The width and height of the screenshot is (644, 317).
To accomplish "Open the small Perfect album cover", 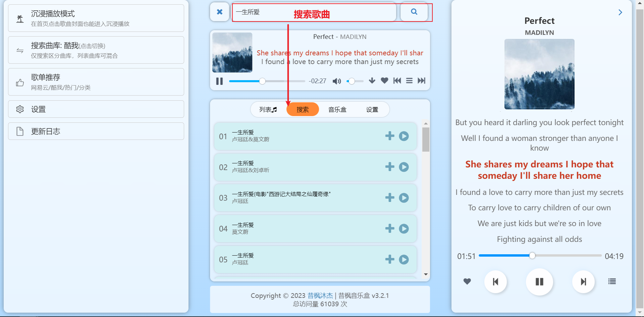I will [x=232, y=52].
